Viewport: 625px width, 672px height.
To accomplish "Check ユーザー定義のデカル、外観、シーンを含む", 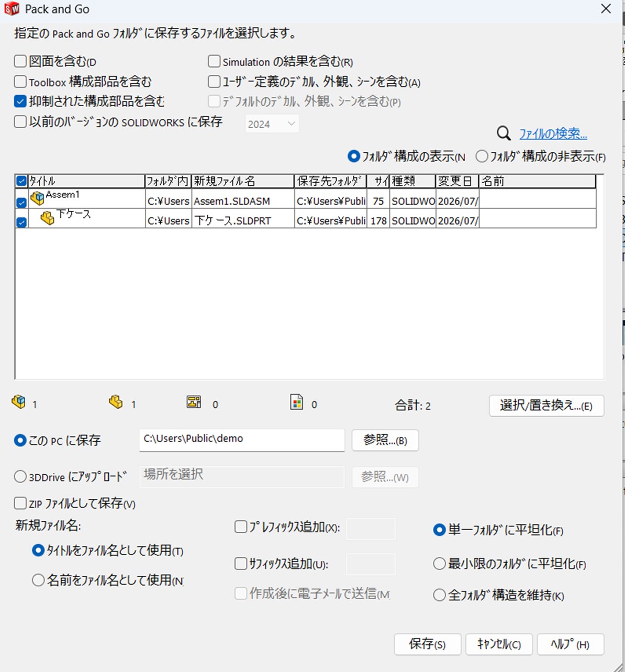I will click(x=214, y=82).
